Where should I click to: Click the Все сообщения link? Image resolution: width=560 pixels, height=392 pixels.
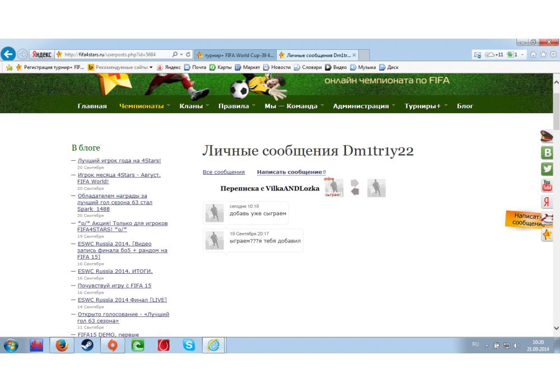point(223,172)
